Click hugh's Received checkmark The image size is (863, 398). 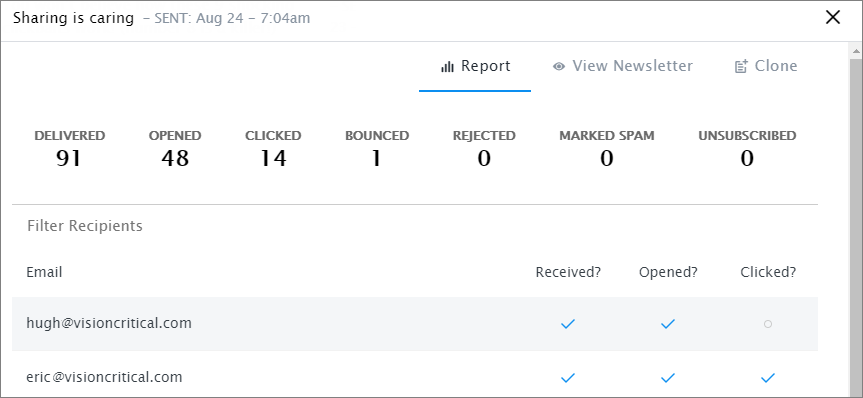point(567,324)
